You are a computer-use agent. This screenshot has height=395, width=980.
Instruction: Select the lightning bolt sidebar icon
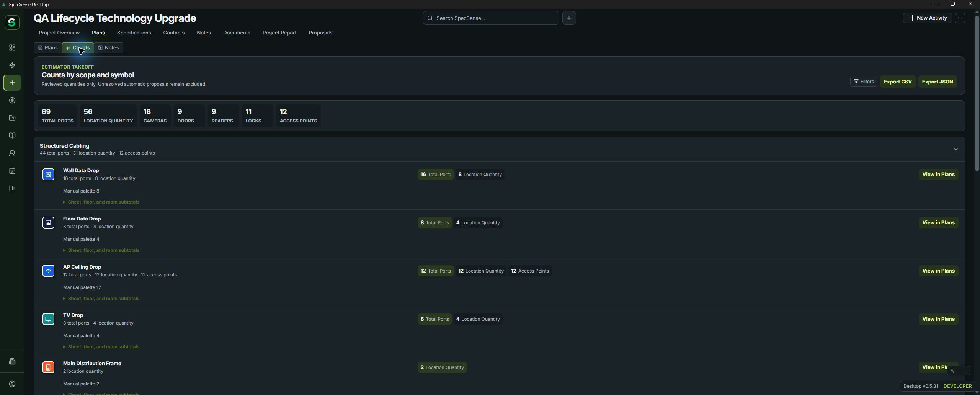tap(12, 65)
